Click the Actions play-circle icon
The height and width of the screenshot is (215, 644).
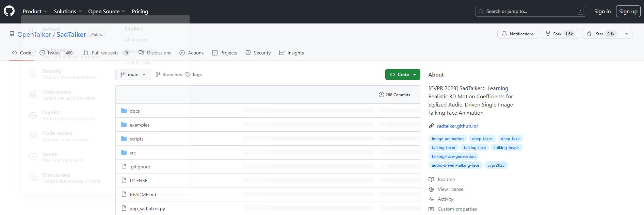click(182, 53)
